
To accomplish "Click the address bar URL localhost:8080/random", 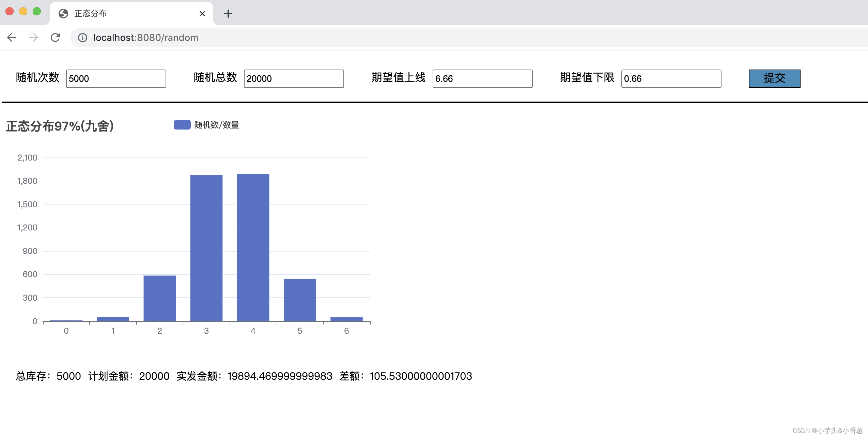I will 146,37.
